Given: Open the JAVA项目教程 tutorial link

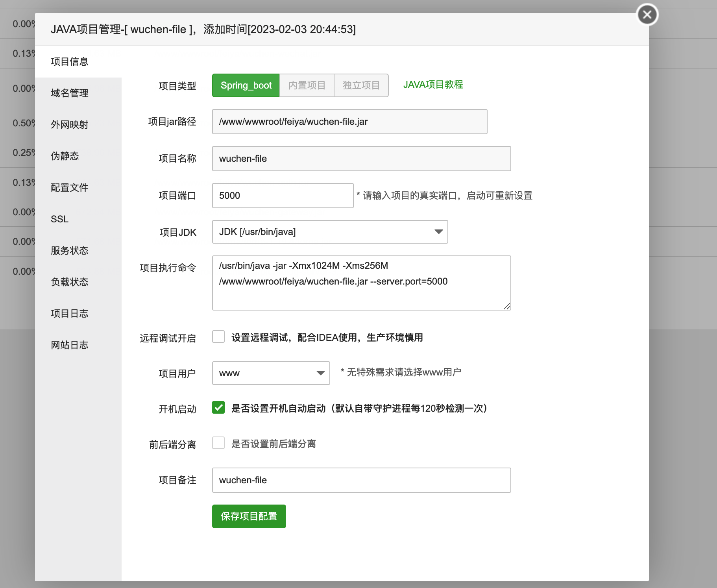Looking at the screenshot, I should tap(433, 85).
